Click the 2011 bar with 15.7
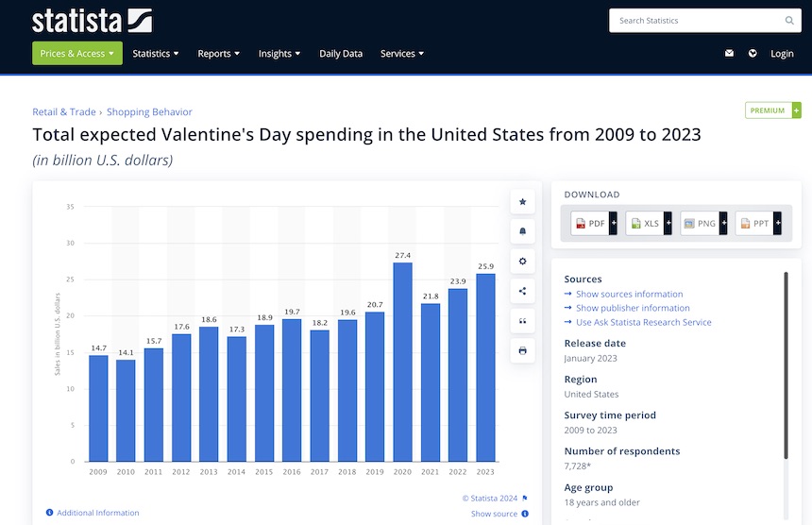Screen dimensions: 812x525 [154, 405]
